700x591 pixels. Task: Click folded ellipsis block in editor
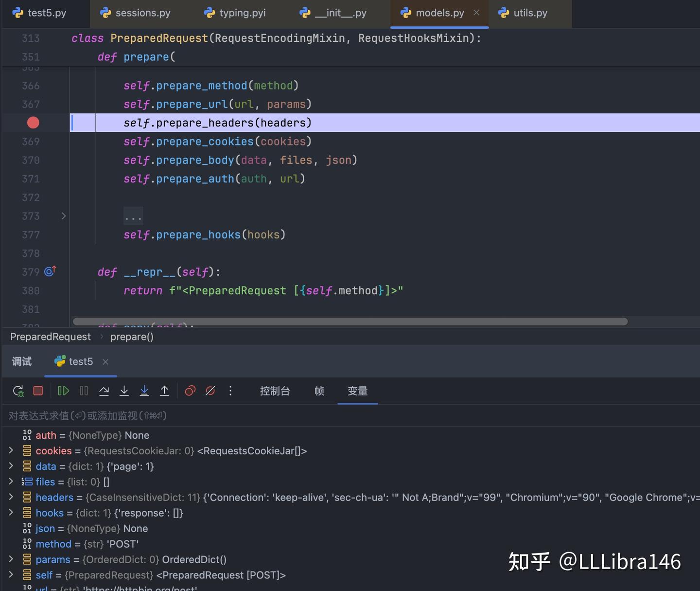[133, 216]
